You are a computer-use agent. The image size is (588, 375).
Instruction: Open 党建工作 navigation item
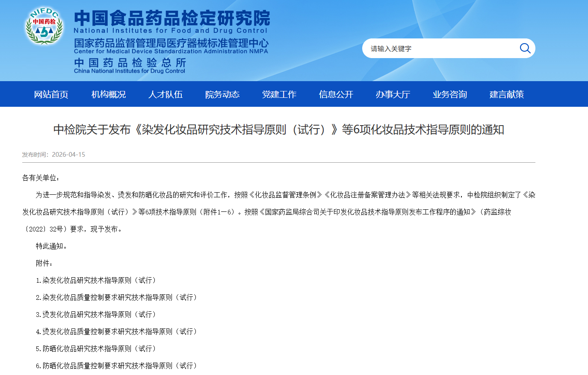(279, 94)
